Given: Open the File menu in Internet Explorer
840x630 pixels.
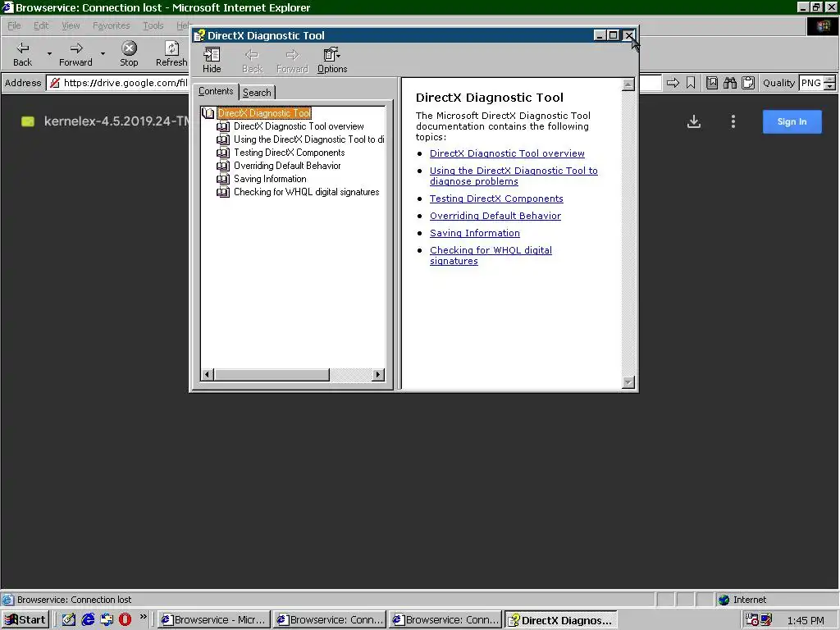Looking at the screenshot, I should tap(14, 25).
